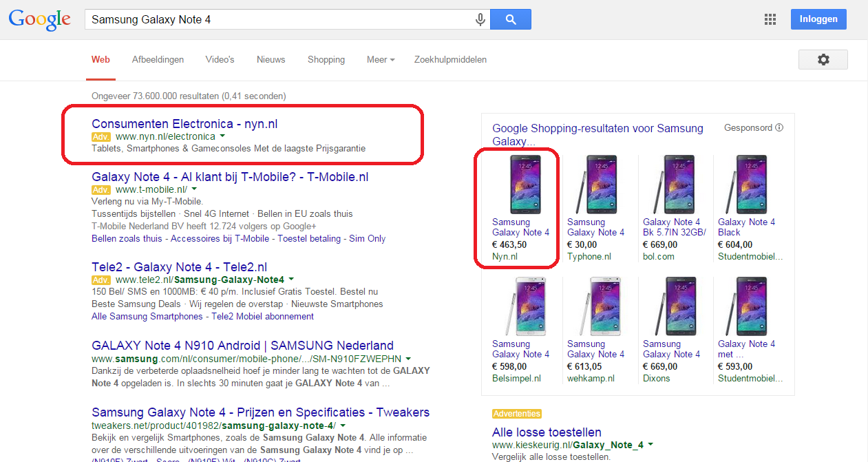Click the Galaxy Note 4 met... product image
This screenshot has height=462, width=868.
(745, 306)
